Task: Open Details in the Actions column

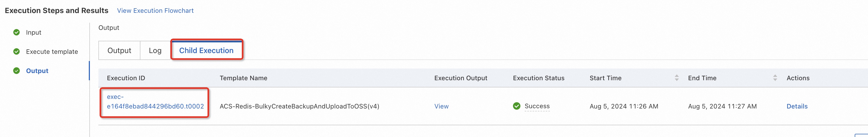Action: [797, 106]
